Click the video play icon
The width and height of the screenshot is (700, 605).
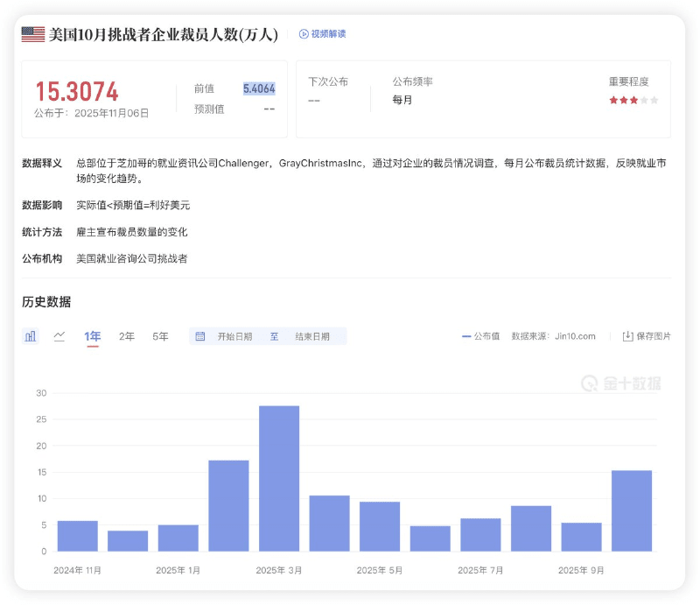click(304, 34)
